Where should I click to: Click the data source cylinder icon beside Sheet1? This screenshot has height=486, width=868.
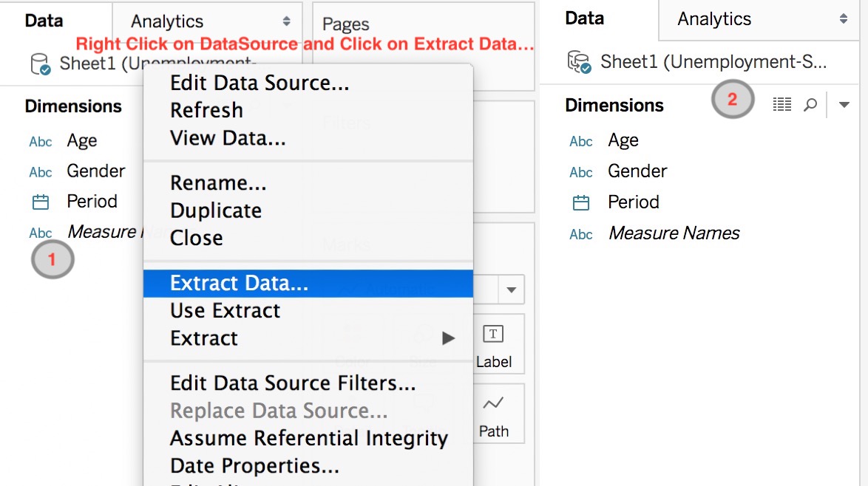click(x=39, y=64)
